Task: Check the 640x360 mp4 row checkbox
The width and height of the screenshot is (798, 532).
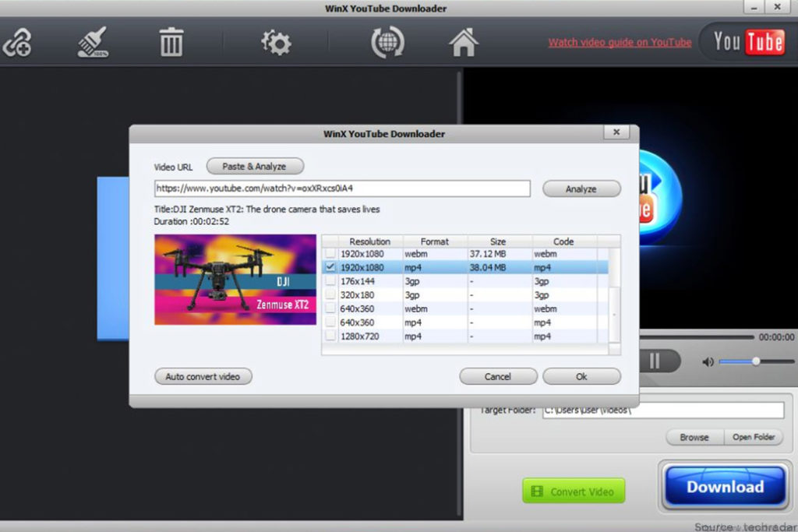Action: click(330, 322)
